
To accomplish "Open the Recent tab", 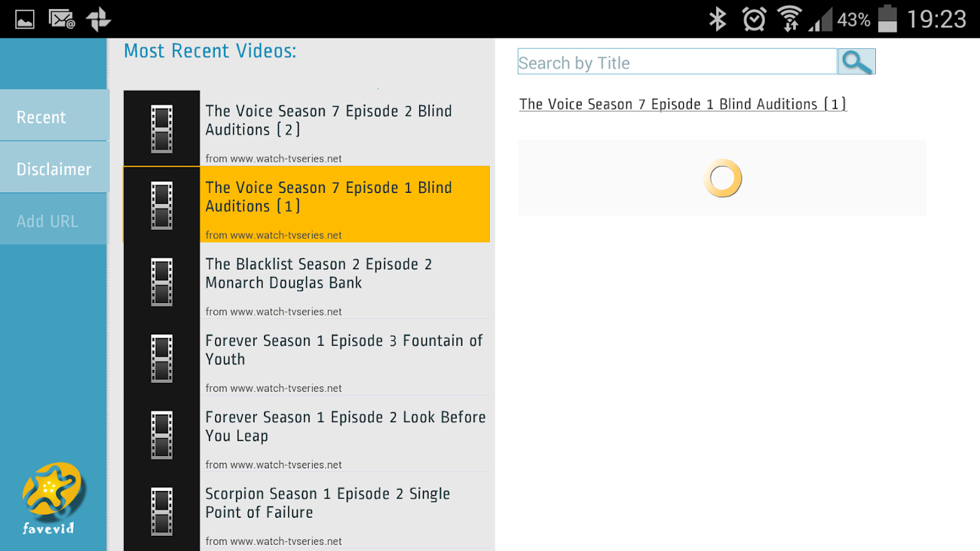I will [x=54, y=116].
